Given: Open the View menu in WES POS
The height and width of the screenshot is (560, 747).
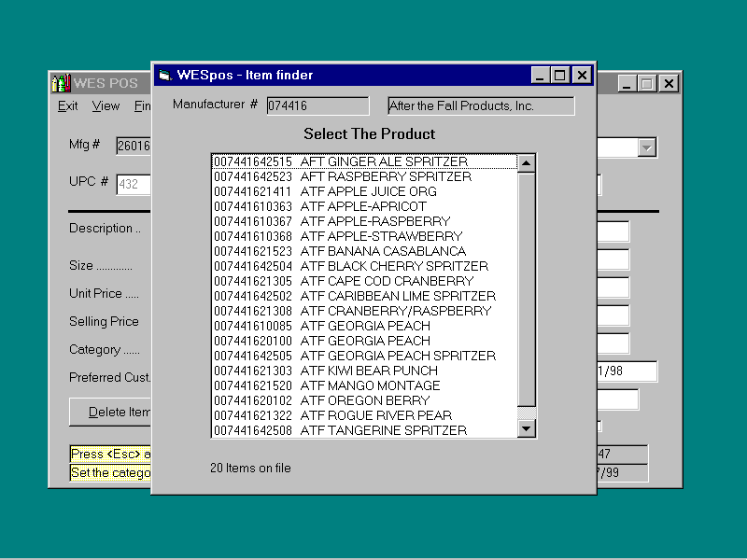Looking at the screenshot, I should point(106,105).
